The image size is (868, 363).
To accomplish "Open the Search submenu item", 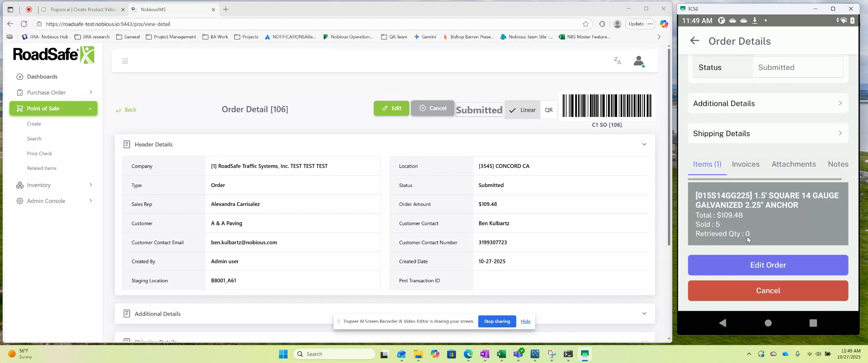I will 34,139.
